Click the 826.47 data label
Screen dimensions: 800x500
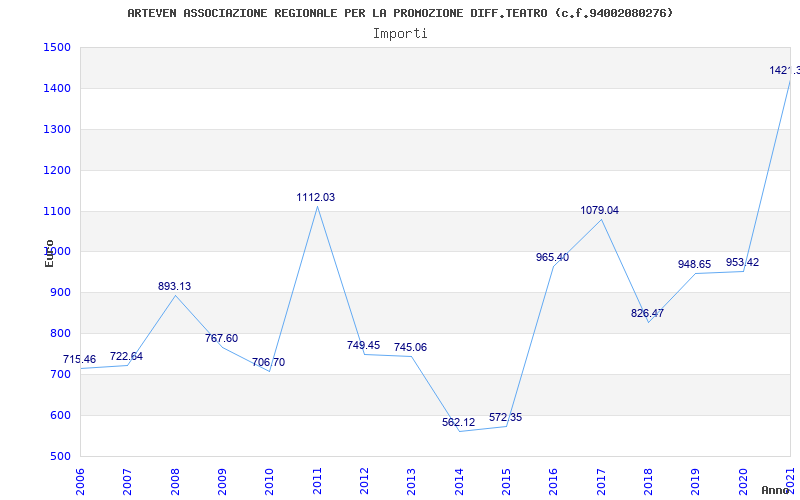(x=647, y=313)
